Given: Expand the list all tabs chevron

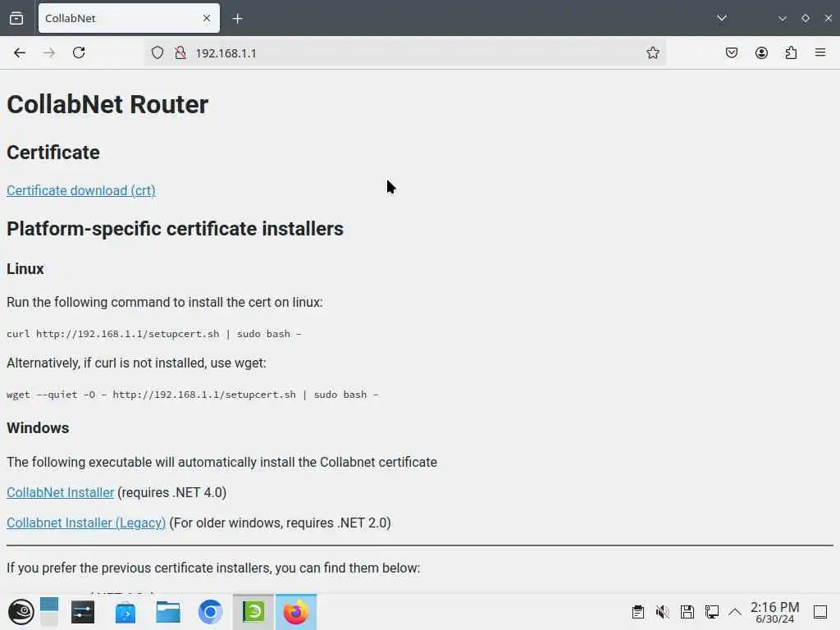Looking at the screenshot, I should 722,18.
